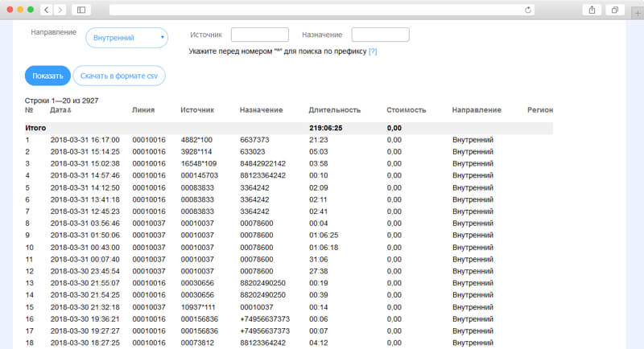This screenshot has height=349, width=644.
Task: Click destination 633023
Action: pos(253,152)
